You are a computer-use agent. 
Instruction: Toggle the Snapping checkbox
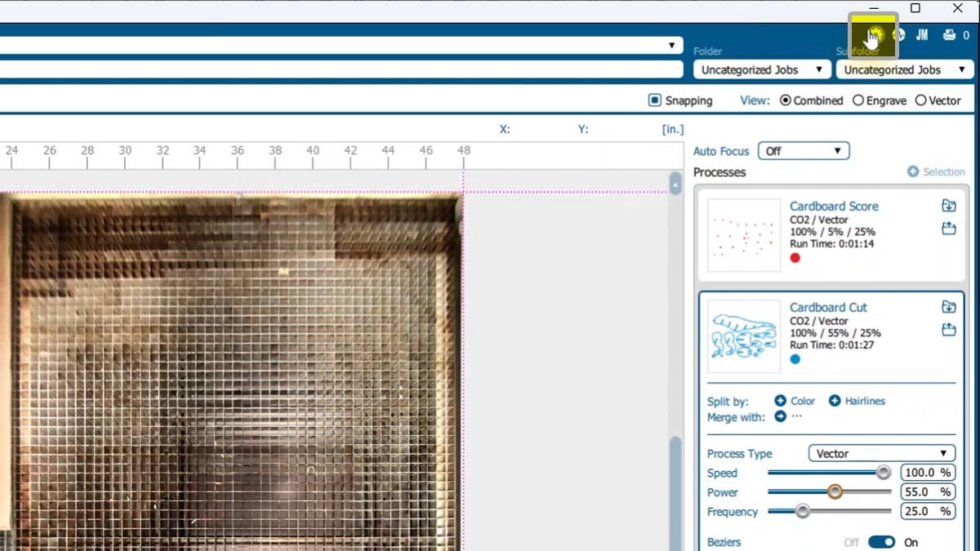654,100
